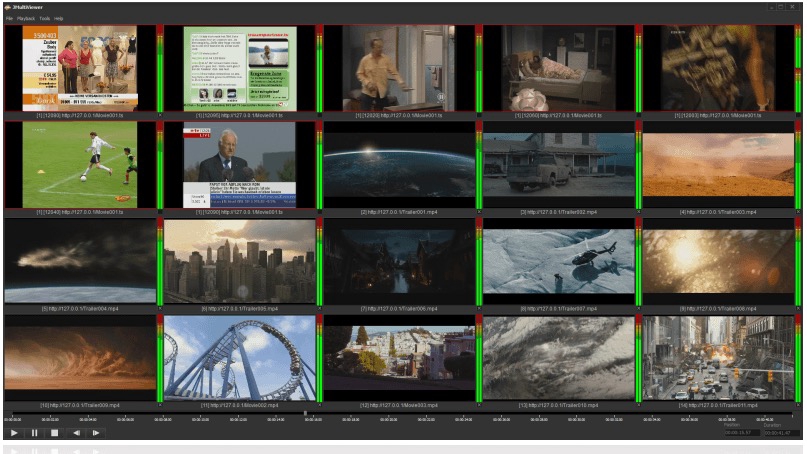Select the soccer match video tile
The width and height of the screenshot is (807, 454).
(80, 164)
